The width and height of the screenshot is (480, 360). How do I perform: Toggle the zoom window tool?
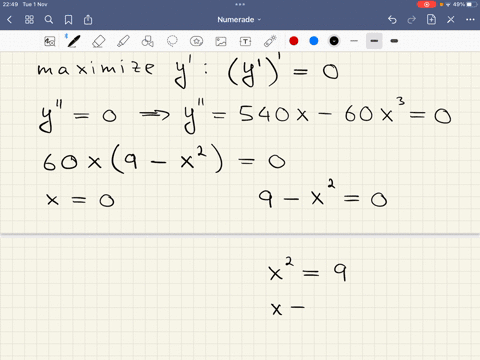click(50, 41)
